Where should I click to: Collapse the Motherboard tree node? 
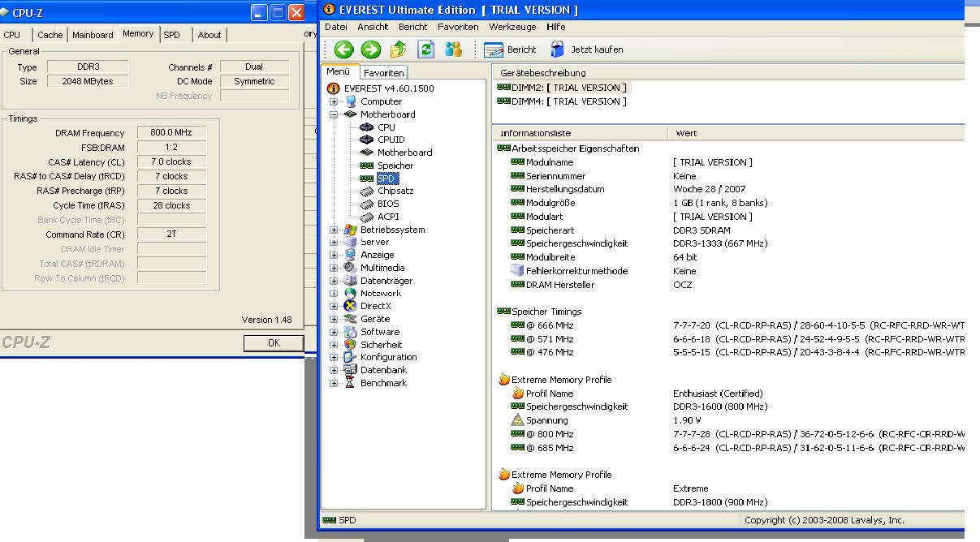tap(334, 114)
